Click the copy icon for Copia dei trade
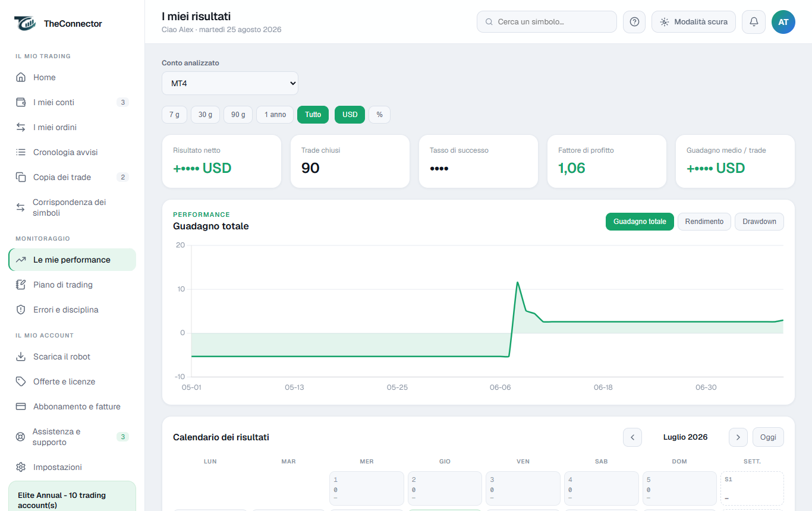812x511 pixels. 21,177
